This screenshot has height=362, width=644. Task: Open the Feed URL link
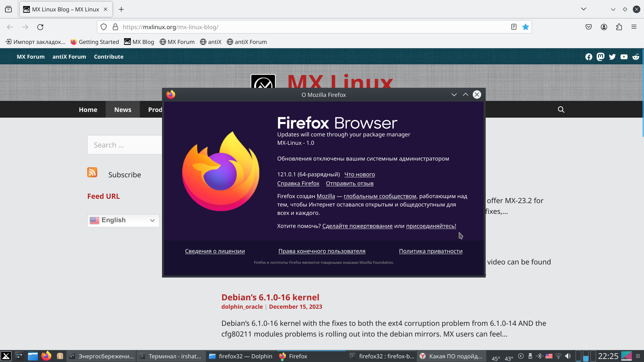coord(103,196)
